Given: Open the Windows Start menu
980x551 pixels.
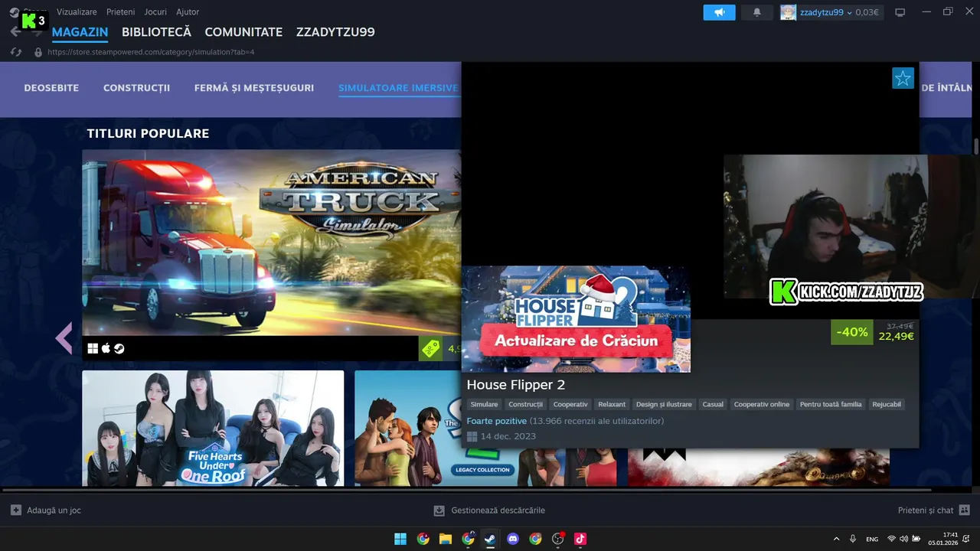Looking at the screenshot, I should 400,539.
